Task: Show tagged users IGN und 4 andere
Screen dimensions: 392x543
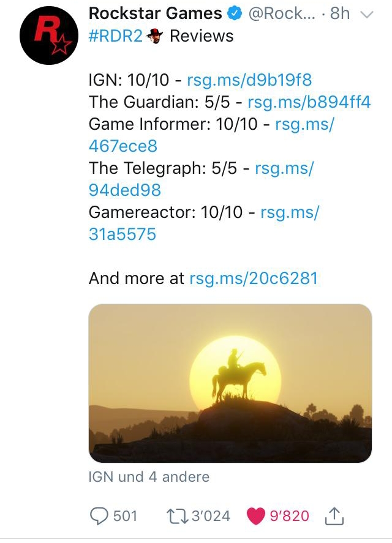Action: pos(149,477)
